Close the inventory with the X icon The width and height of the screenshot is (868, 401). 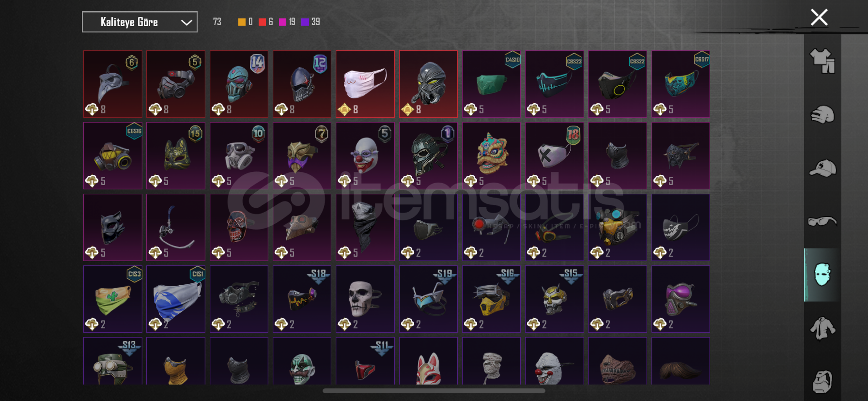click(819, 17)
